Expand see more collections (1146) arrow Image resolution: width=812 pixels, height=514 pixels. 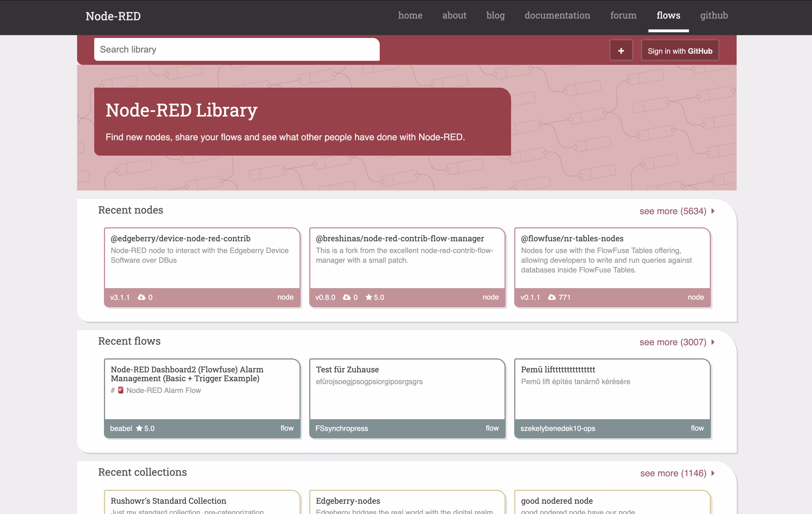713,473
